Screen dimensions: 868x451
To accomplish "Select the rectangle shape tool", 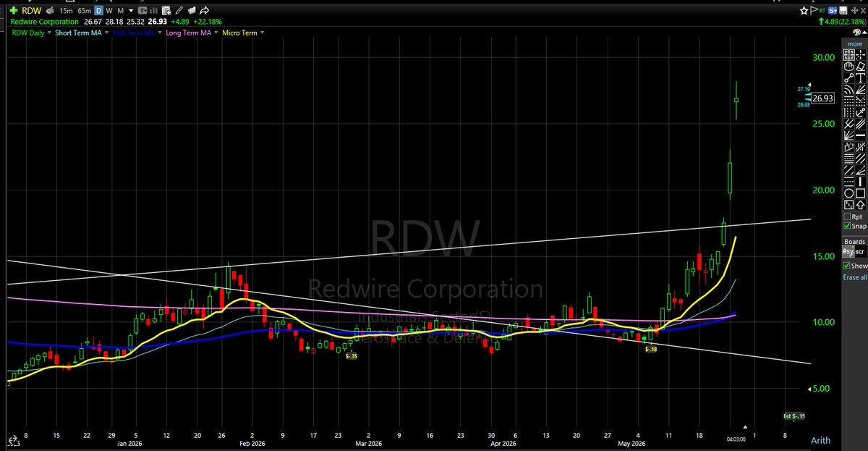I will (x=861, y=193).
